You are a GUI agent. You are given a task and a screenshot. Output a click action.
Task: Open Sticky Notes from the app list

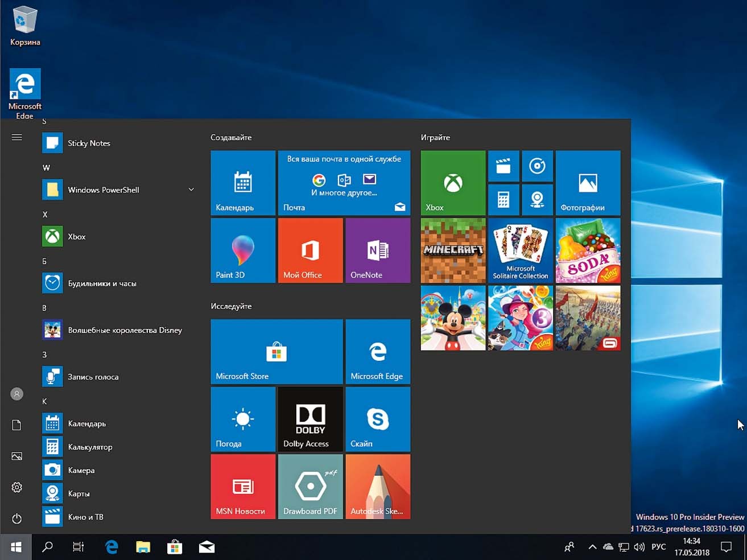89,143
